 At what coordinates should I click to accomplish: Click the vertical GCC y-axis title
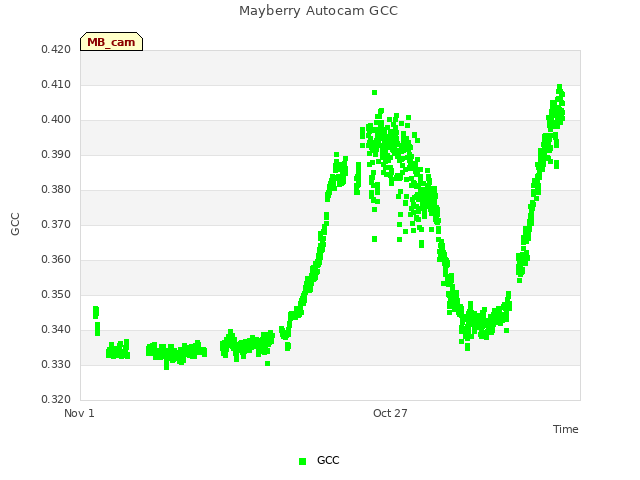click(15, 224)
